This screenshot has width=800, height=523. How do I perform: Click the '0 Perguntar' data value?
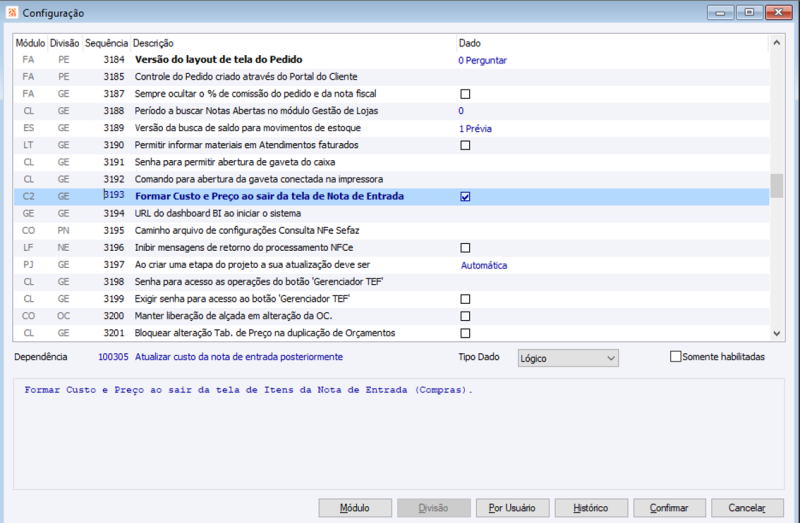pyautogui.click(x=482, y=60)
